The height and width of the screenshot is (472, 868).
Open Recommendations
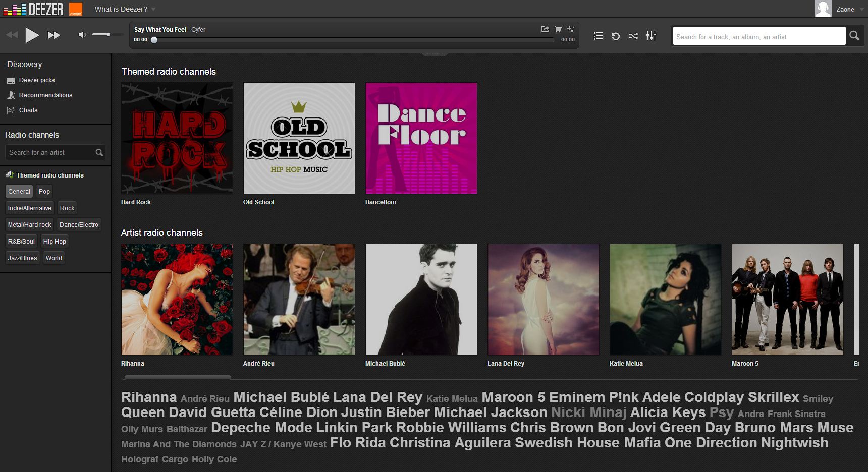coord(45,95)
